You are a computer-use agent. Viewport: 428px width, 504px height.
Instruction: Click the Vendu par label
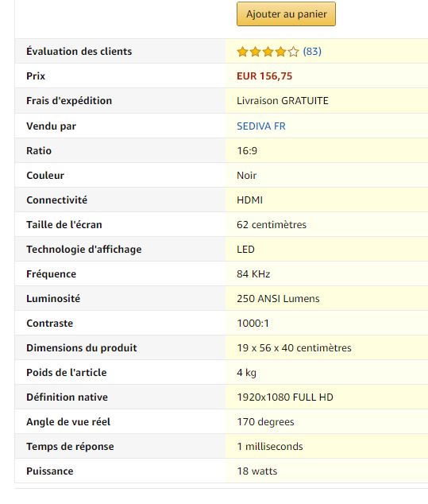[51, 126]
